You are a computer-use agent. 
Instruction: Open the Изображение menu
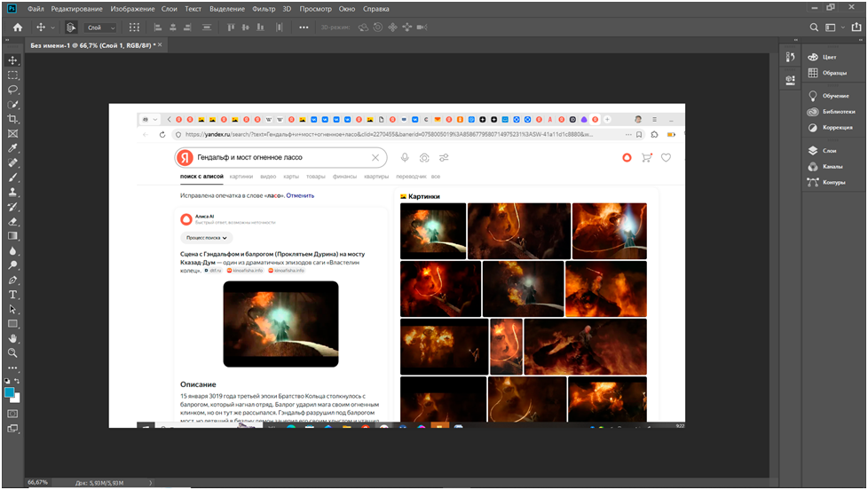(132, 9)
